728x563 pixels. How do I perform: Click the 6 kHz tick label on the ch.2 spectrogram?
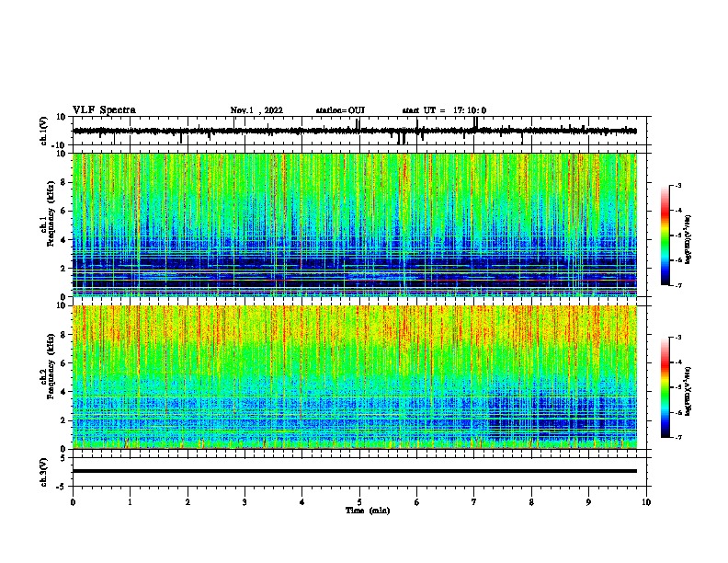coord(63,363)
